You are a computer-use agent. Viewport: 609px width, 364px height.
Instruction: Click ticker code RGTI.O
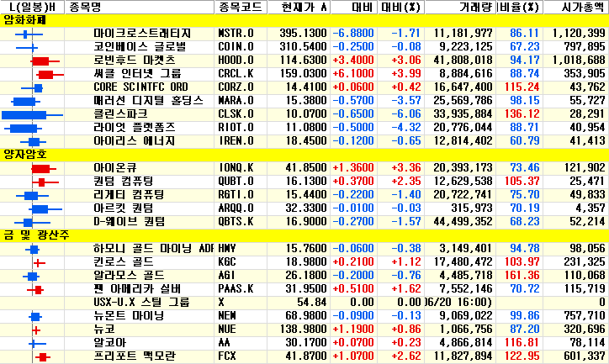click(x=236, y=194)
